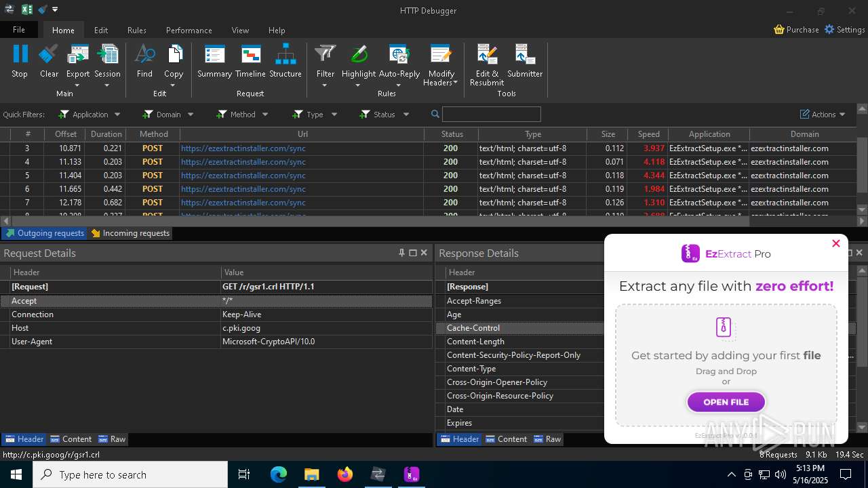Sort by the Status column header
This screenshot has width=868, height=488.
(452, 134)
